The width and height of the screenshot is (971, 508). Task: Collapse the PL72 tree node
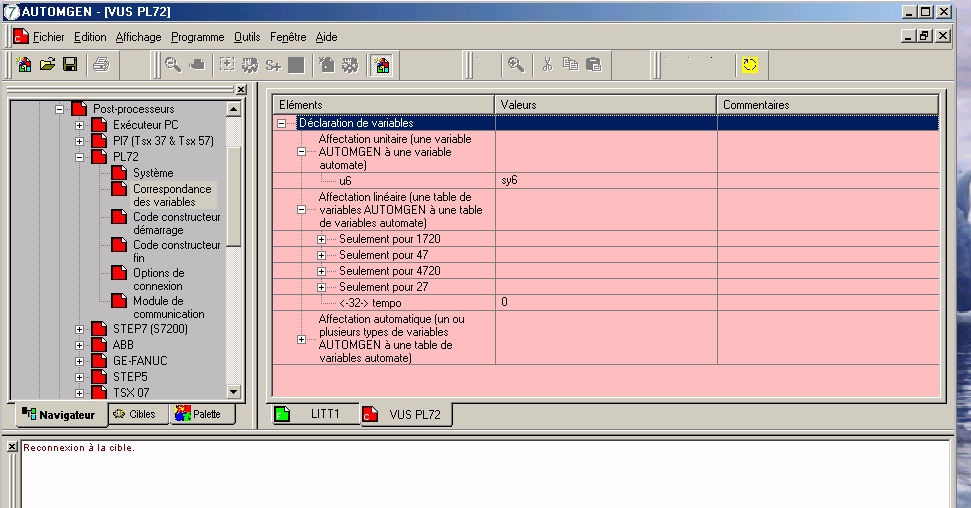[x=79, y=157]
